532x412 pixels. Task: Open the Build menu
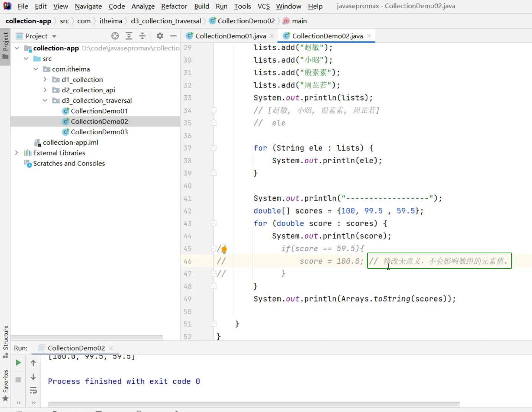pyautogui.click(x=202, y=6)
